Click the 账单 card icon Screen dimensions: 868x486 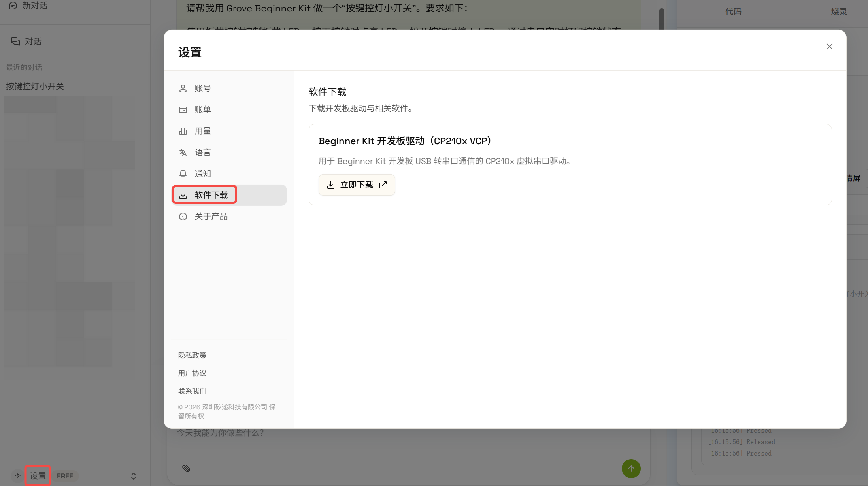(183, 110)
